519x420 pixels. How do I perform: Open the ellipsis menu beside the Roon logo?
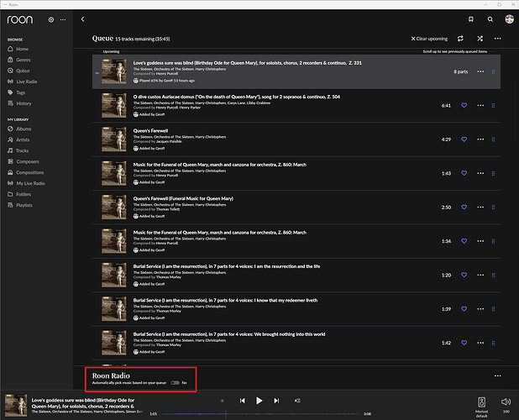point(63,20)
